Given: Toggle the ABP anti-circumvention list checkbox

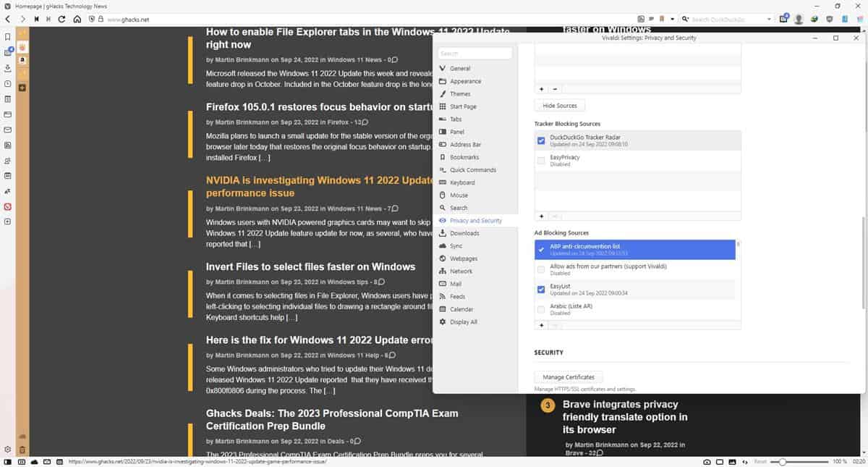Looking at the screenshot, I should point(541,250).
